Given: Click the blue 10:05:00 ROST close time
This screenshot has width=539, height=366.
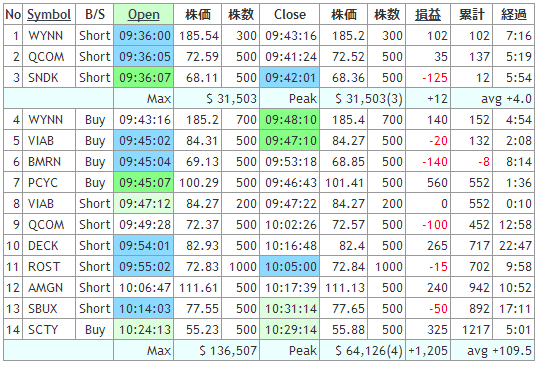Looking at the screenshot, I should coord(290,267).
